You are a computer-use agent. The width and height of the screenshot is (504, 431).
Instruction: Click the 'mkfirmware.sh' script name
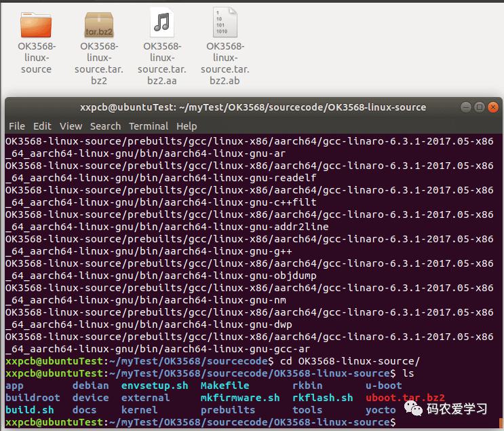click(x=240, y=398)
